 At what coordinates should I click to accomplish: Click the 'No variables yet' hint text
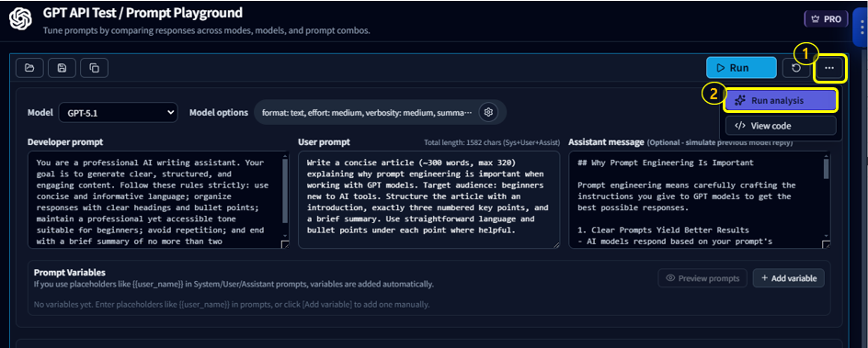pyautogui.click(x=232, y=304)
